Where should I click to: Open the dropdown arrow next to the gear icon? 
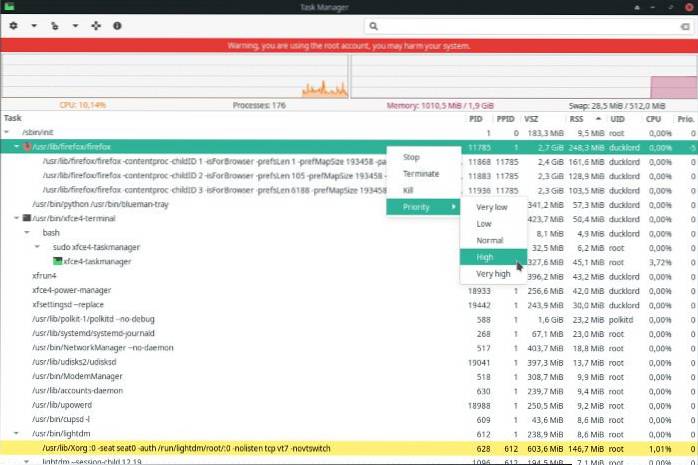pyautogui.click(x=34, y=26)
